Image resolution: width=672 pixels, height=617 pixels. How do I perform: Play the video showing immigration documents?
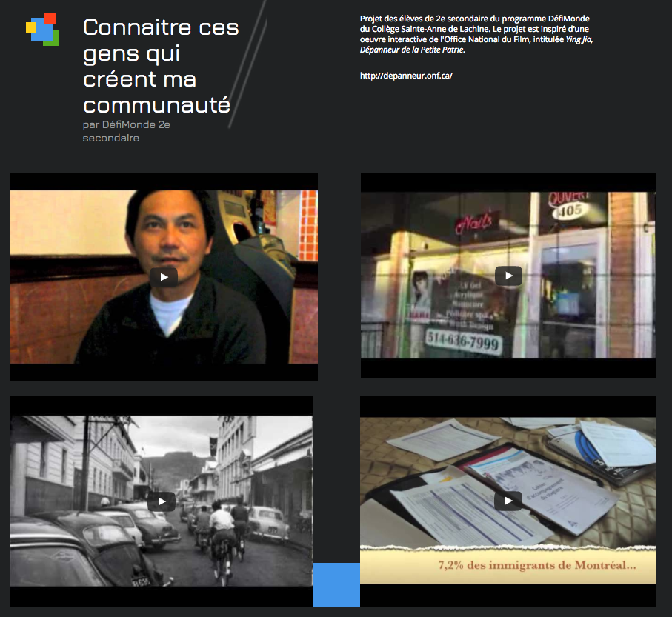coord(508,501)
